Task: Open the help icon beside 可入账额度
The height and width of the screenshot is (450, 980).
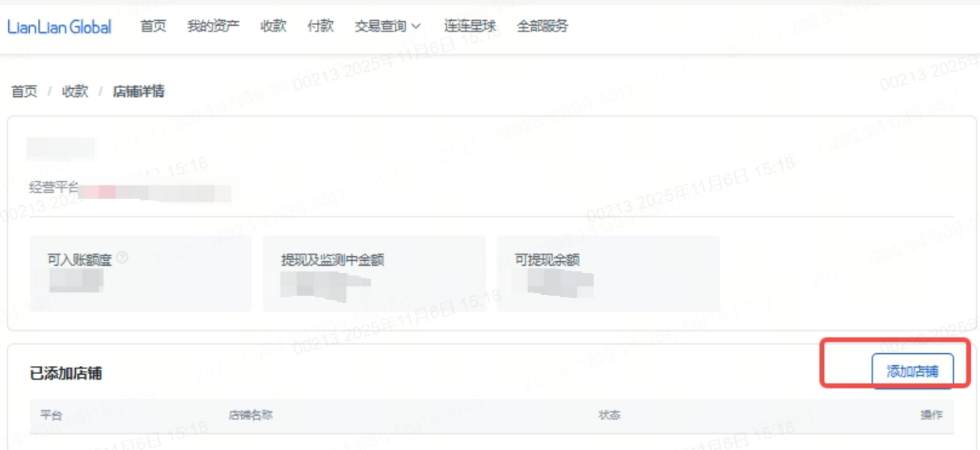Action: 123,259
